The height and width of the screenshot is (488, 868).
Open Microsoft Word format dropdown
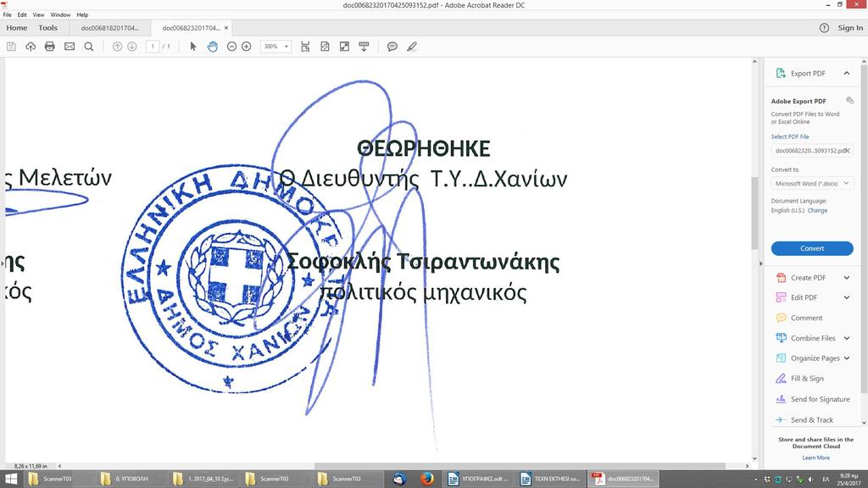[x=812, y=183]
